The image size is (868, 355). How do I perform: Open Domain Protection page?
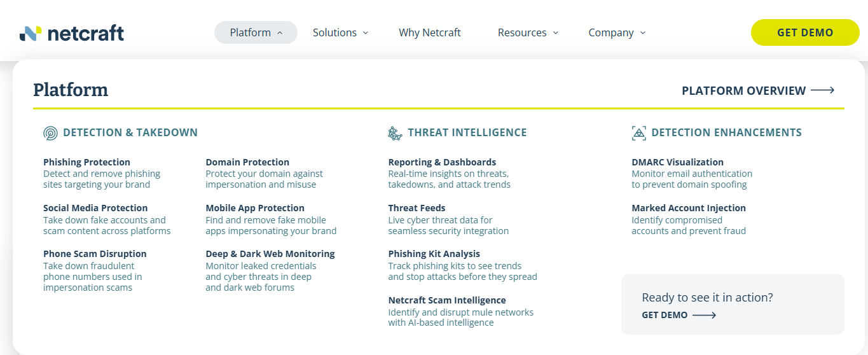click(247, 162)
